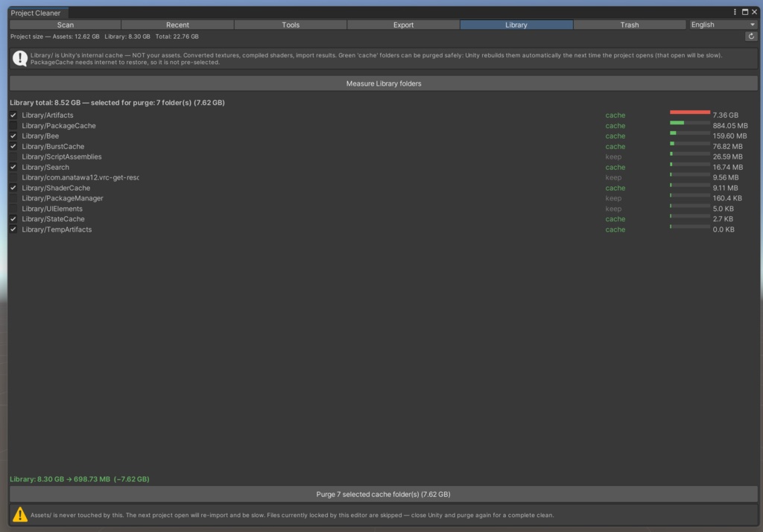Click the info exclamation icon

pos(20,58)
